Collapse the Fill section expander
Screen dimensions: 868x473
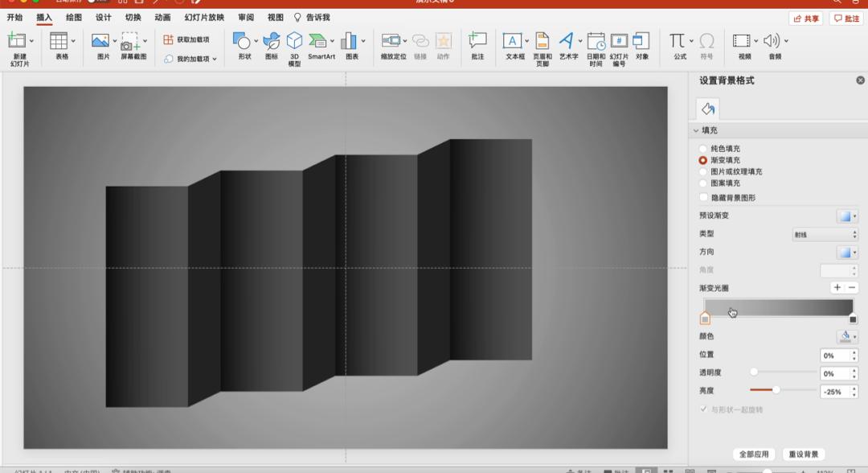click(696, 130)
